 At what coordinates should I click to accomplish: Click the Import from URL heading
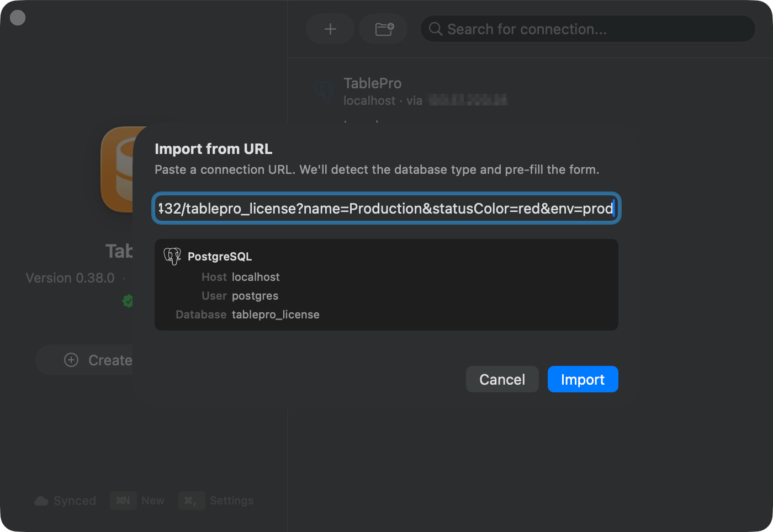(214, 149)
